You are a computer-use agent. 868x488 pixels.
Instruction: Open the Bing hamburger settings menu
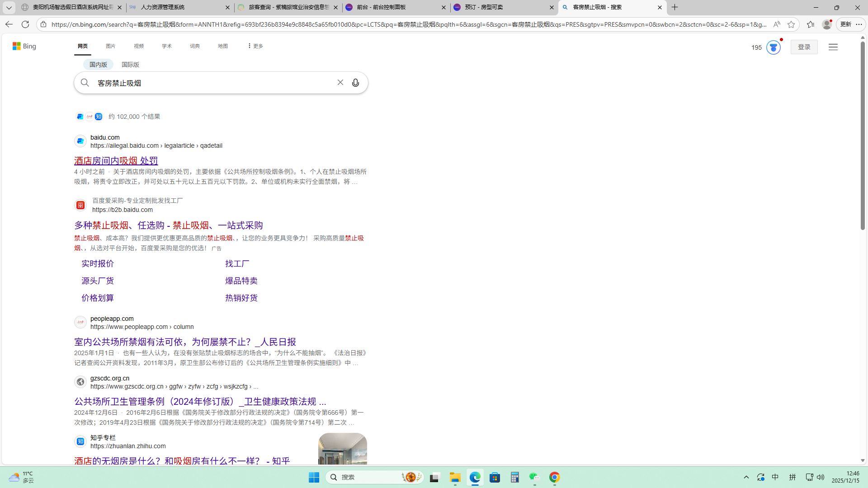pyautogui.click(x=833, y=47)
